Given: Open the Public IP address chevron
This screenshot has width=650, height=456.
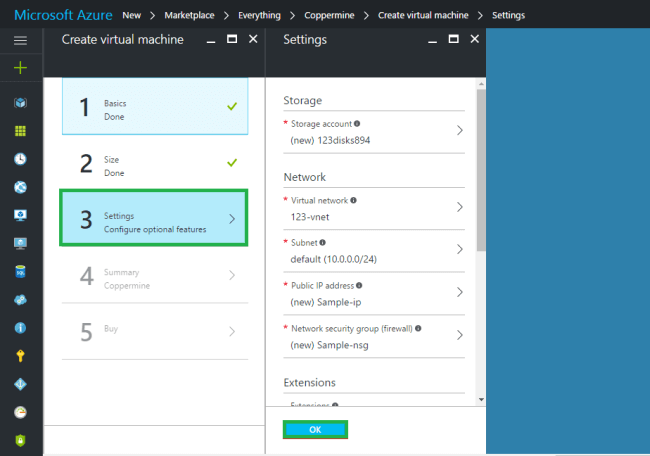Looking at the screenshot, I should [459, 292].
